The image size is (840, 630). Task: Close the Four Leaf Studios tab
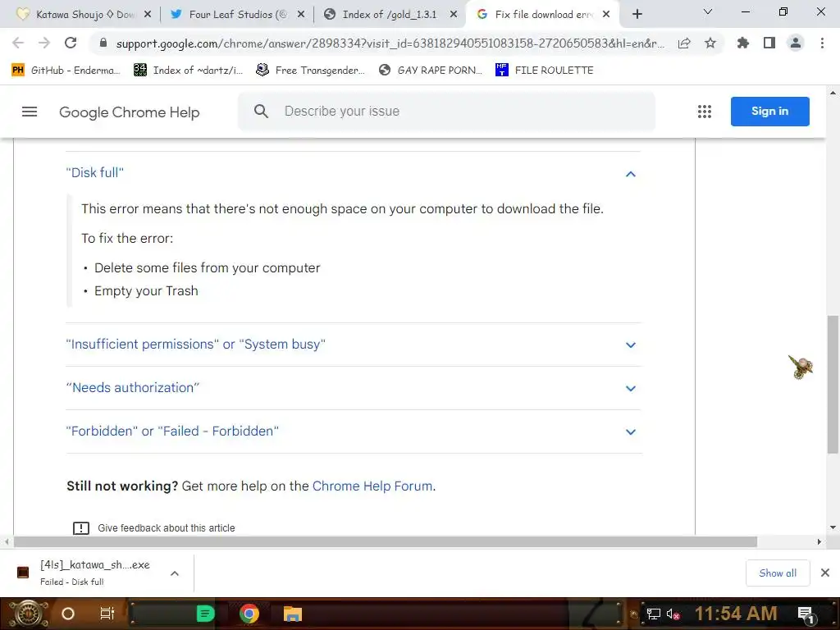click(301, 15)
